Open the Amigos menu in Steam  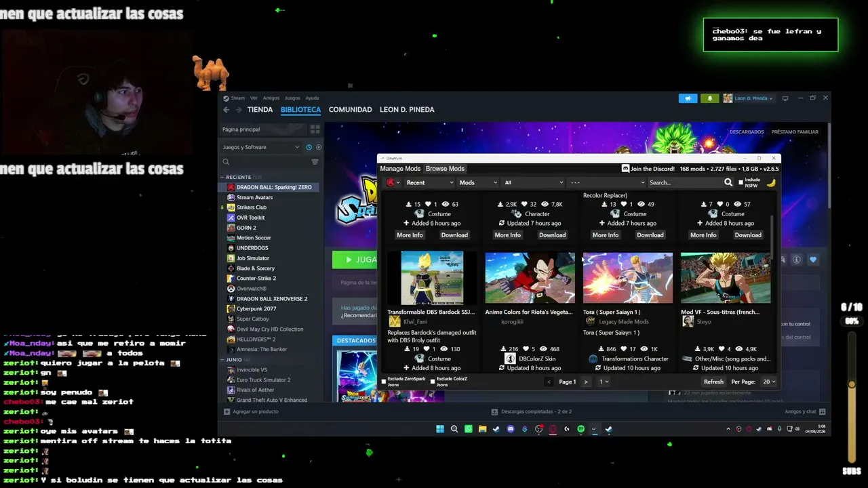[x=271, y=98]
